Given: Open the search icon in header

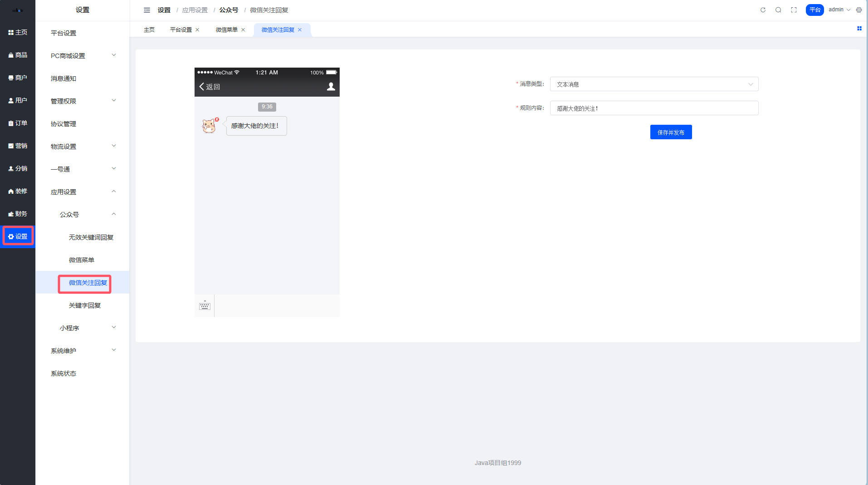Looking at the screenshot, I should [778, 10].
